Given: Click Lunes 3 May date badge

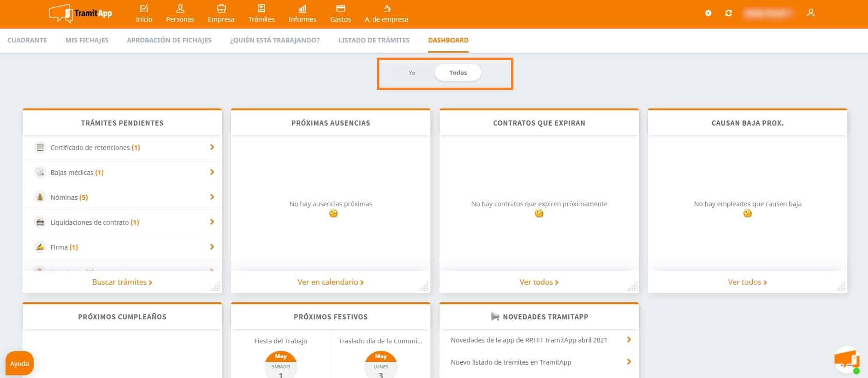Looking at the screenshot, I should [380, 365].
